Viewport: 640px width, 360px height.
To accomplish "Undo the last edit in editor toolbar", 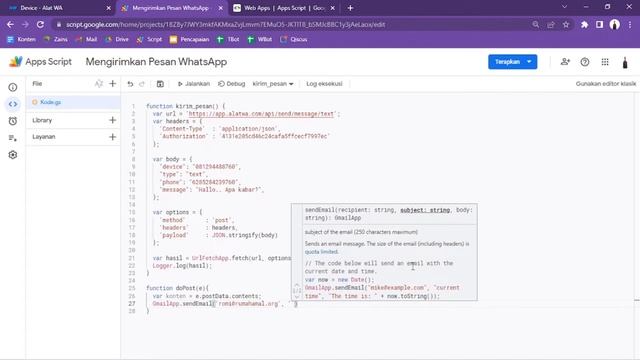I will click(x=130, y=84).
